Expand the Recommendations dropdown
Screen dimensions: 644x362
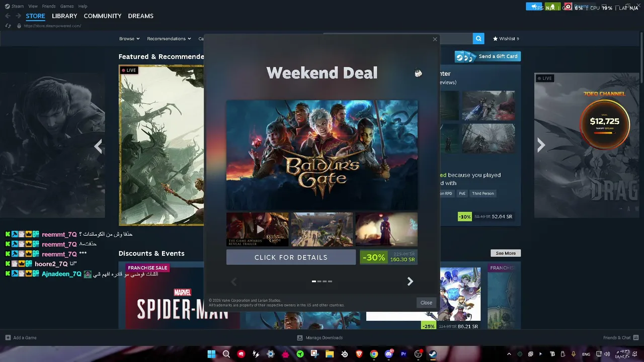coord(169,39)
